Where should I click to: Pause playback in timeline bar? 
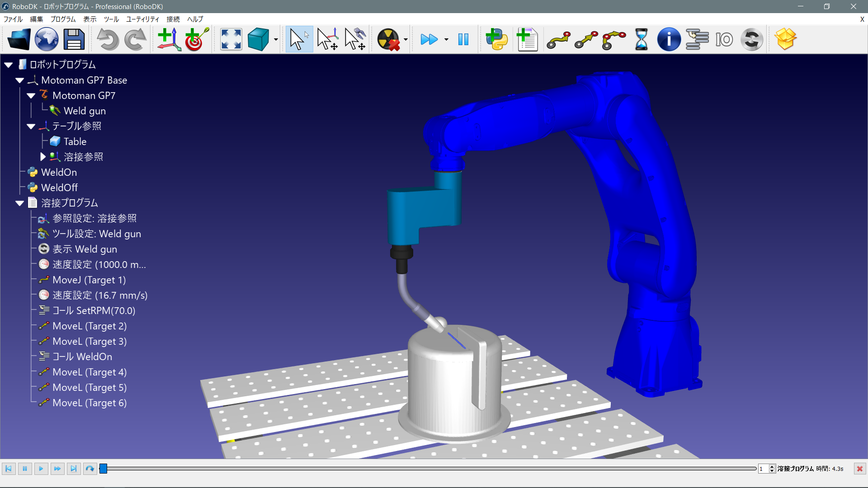click(25, 469)
